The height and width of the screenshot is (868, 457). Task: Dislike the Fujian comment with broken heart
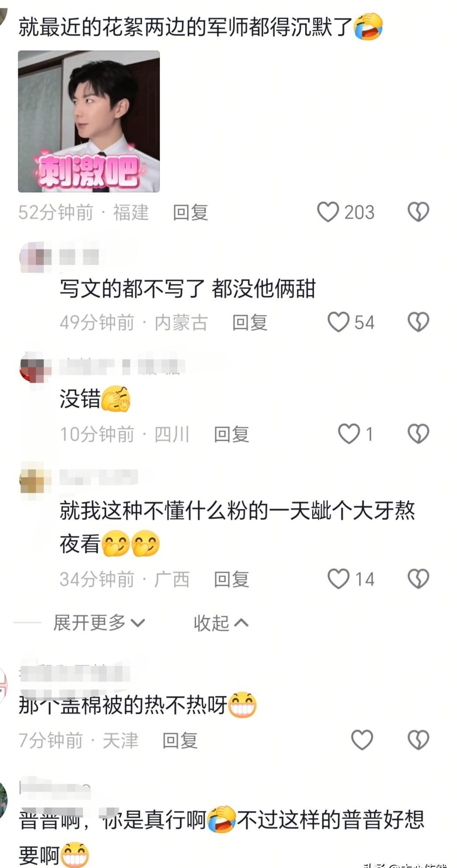point(418,212)
